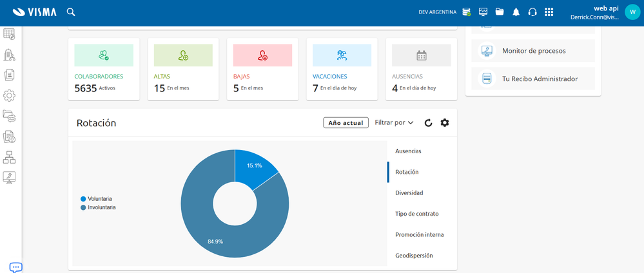Click the user avatar W
This screenshot has width=644, height=273.
[x=632, y=12]
